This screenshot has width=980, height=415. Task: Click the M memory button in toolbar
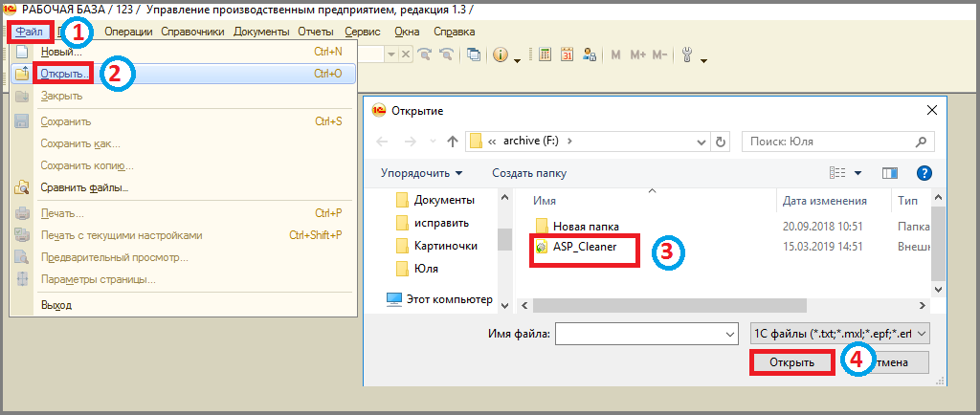[x=615, y=55]
